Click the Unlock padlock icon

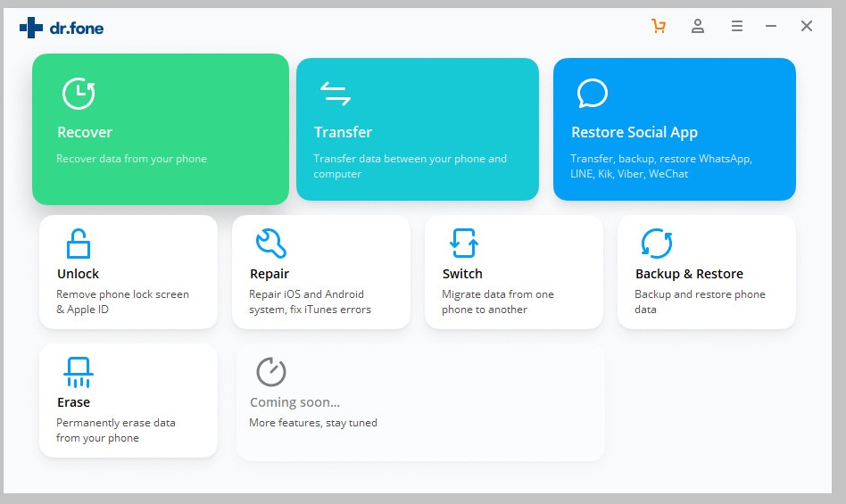79,244
